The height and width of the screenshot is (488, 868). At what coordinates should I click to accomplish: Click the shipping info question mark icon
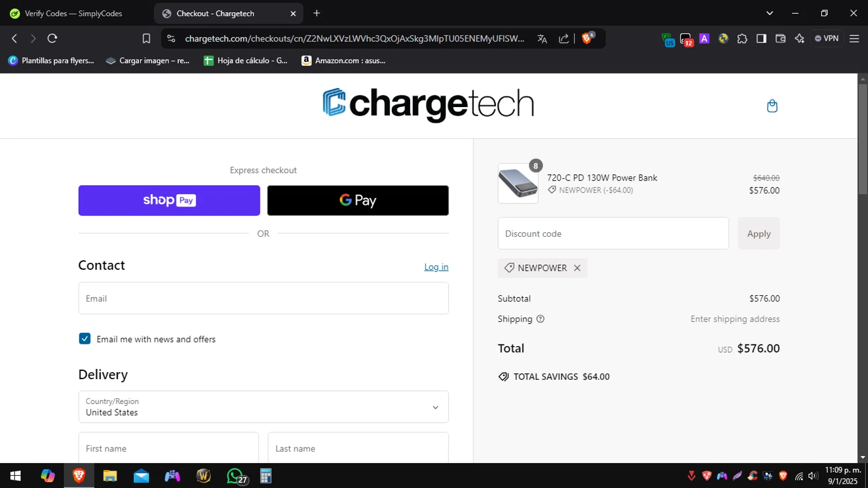tap(540, 319)
